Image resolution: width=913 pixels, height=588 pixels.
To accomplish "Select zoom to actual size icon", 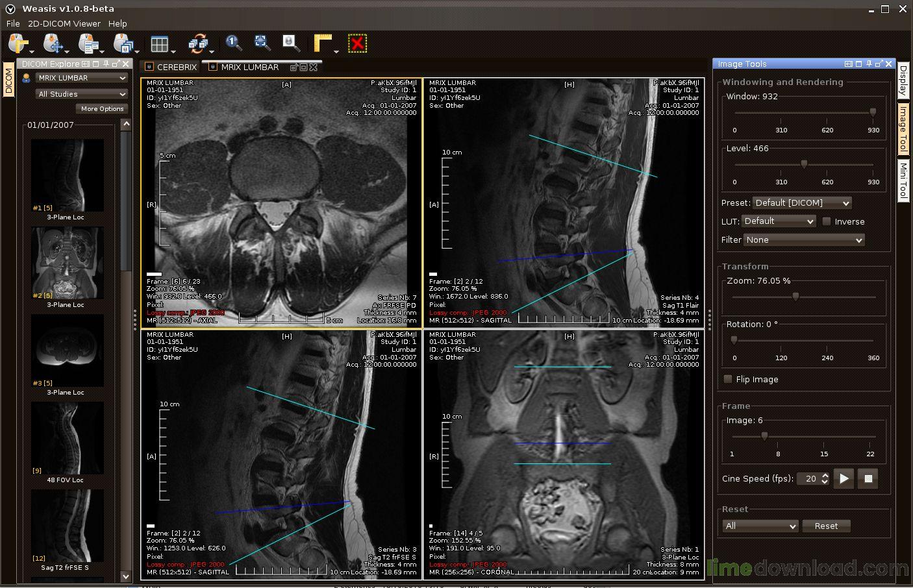I will pyautogui.click(x=234, y=43).
